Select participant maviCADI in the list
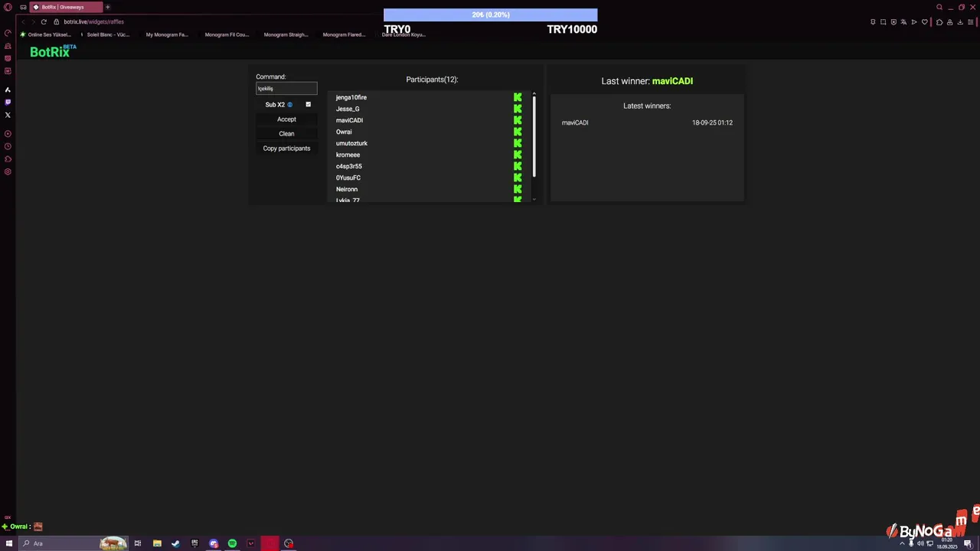 tap(349, 120)
